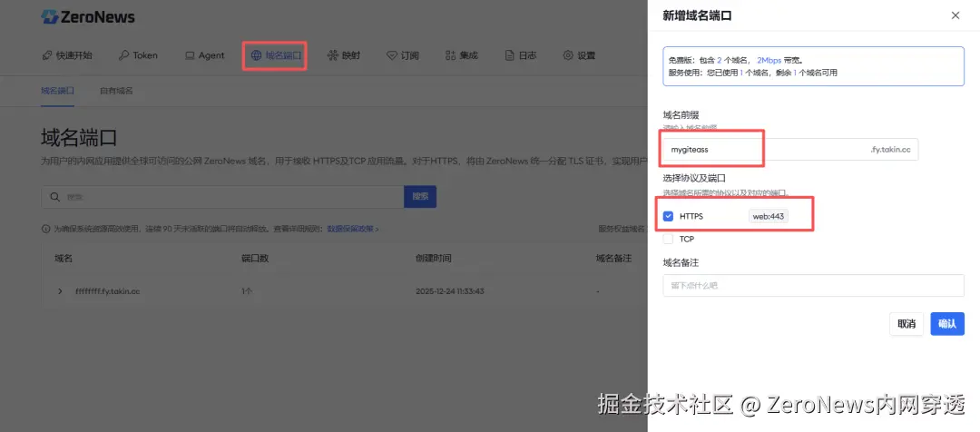Click the .fy.takin.cc domain suffix

891,150
